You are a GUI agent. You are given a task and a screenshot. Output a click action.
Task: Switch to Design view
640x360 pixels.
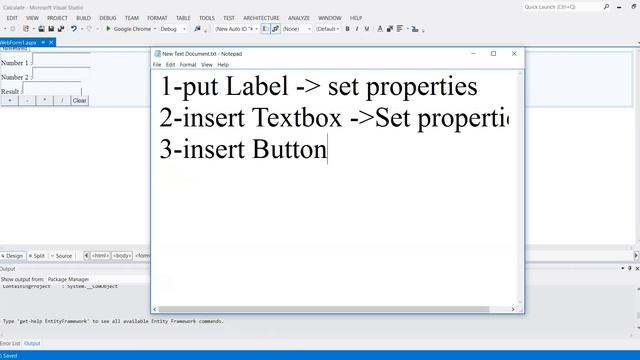[x=12, y=256]
